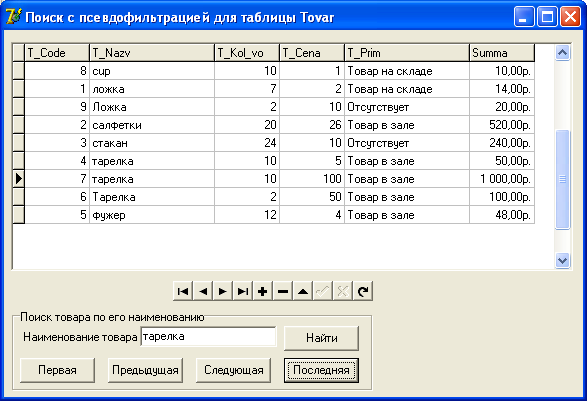
Task: Select the capitalized 'Тарелка' cell
Action: (x=152, y=197)
